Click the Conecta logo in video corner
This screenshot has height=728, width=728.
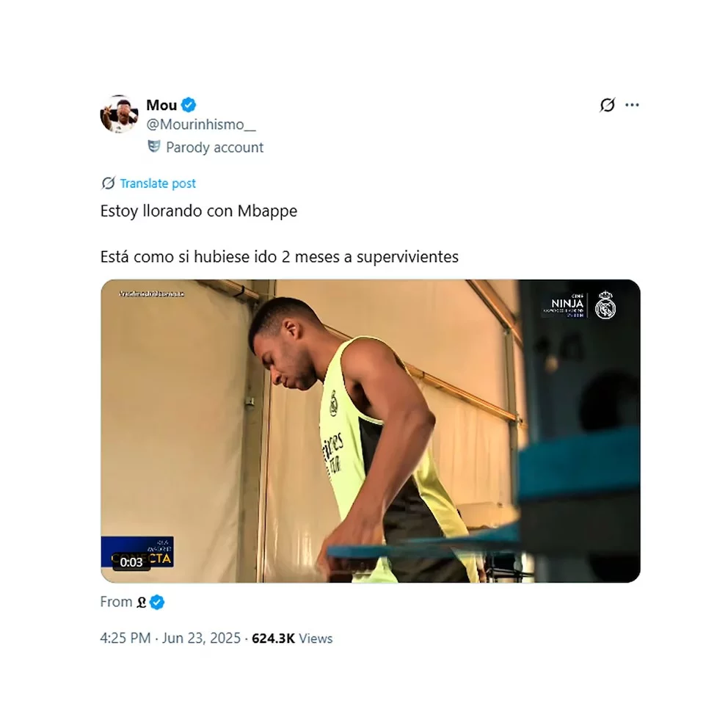137,552
